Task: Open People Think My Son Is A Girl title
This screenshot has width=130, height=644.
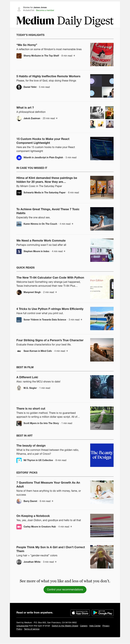Action: pos(51,549)
